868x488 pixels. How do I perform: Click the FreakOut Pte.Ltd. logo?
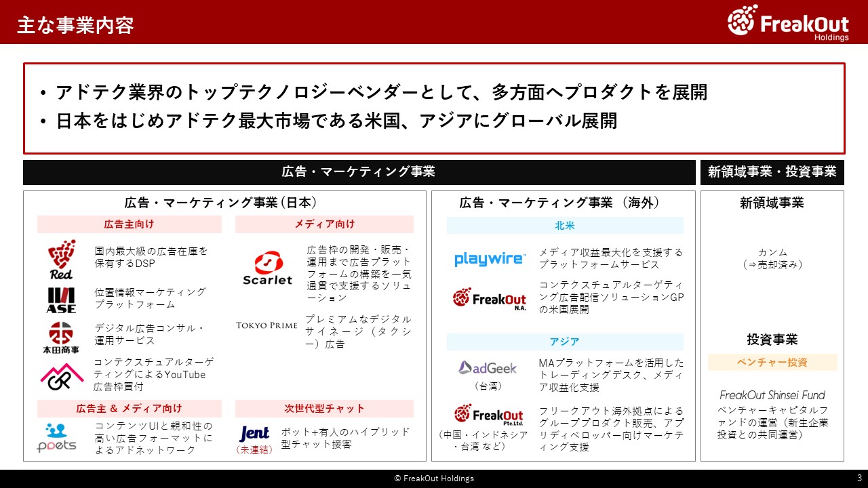(x=489, y=414)
